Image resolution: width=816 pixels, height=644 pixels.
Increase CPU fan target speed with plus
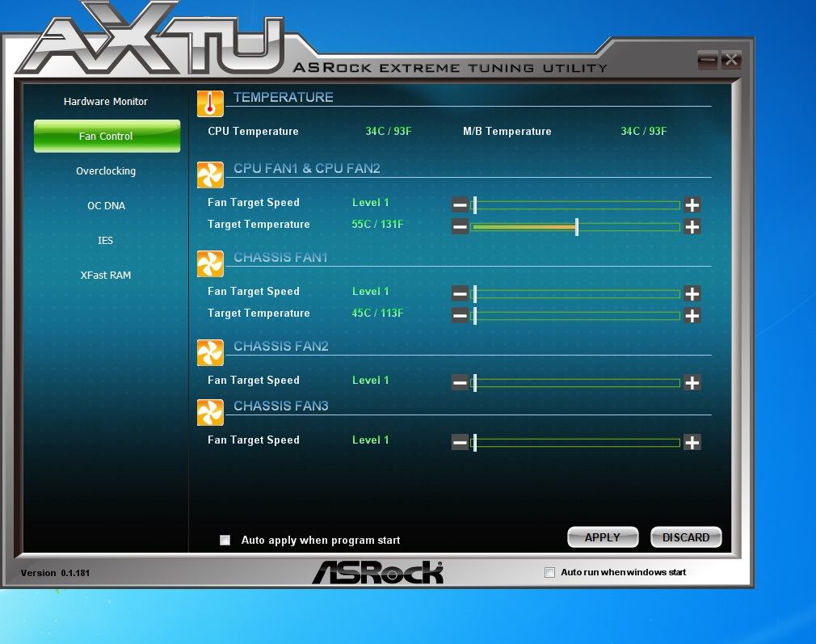coord(692,204)
